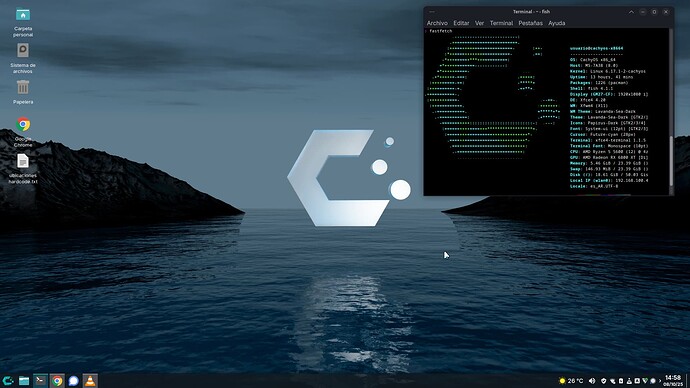690x388 pixels.
Task: Minimize the Terminal window
Action: pyautogui.click(x=643, y=12)
